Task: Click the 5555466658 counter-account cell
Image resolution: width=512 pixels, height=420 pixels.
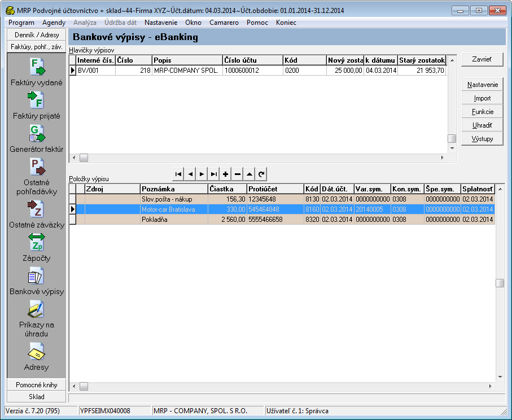Action: click(275, 220)
